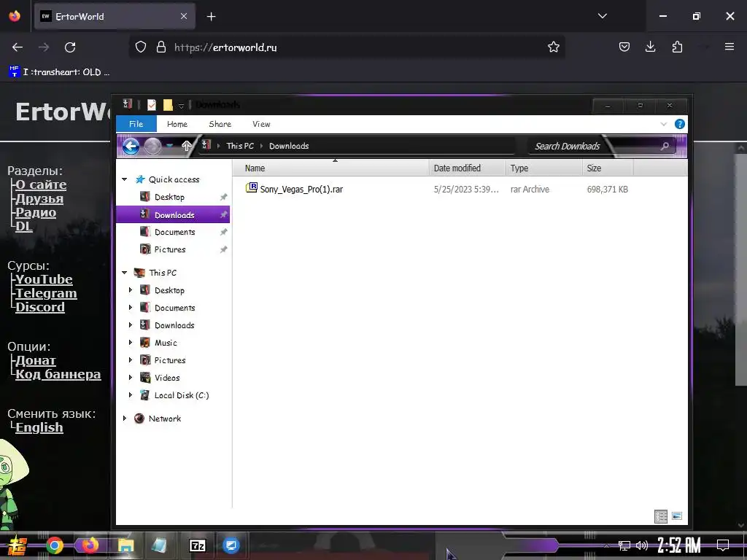Click Properties icon in quick access toolbar
This screenshot has height=560, width=747.
pyautogui.click(x=152, y=105)
